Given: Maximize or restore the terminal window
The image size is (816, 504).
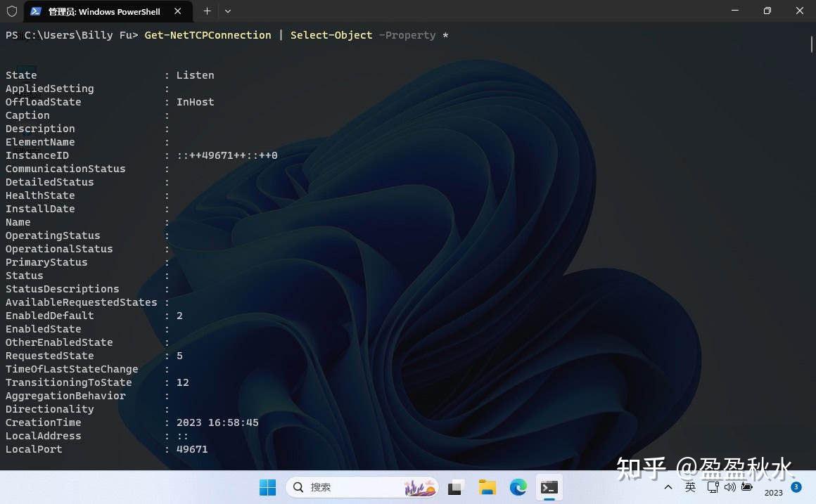Looking at the screenshot, I should pyautogui.click(x=767, y=11).
